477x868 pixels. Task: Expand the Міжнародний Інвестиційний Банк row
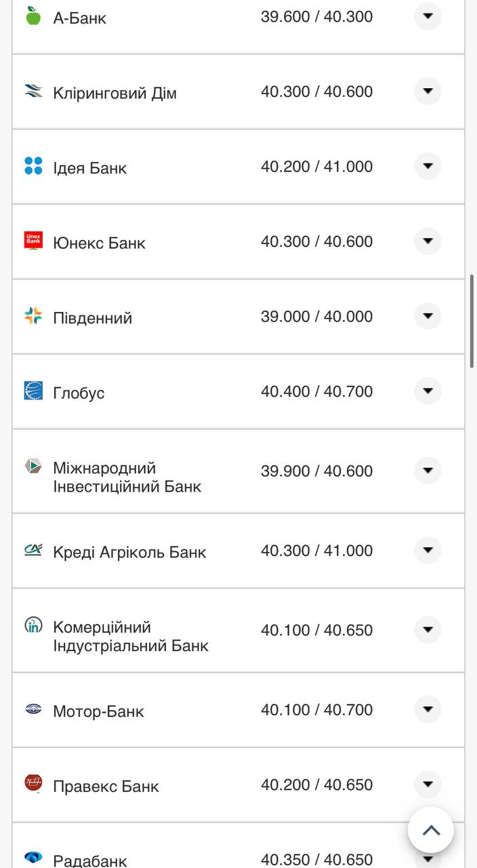click(428, 471)
